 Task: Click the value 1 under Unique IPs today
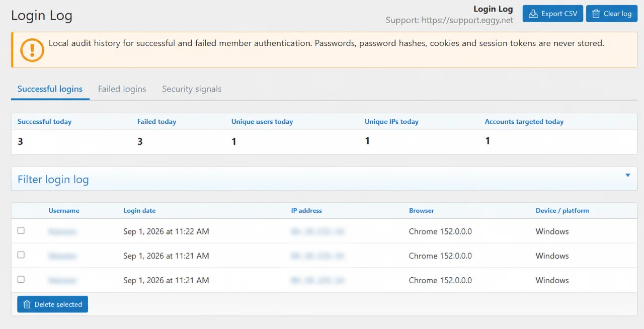pyautogui.click(x=367, y=141)
